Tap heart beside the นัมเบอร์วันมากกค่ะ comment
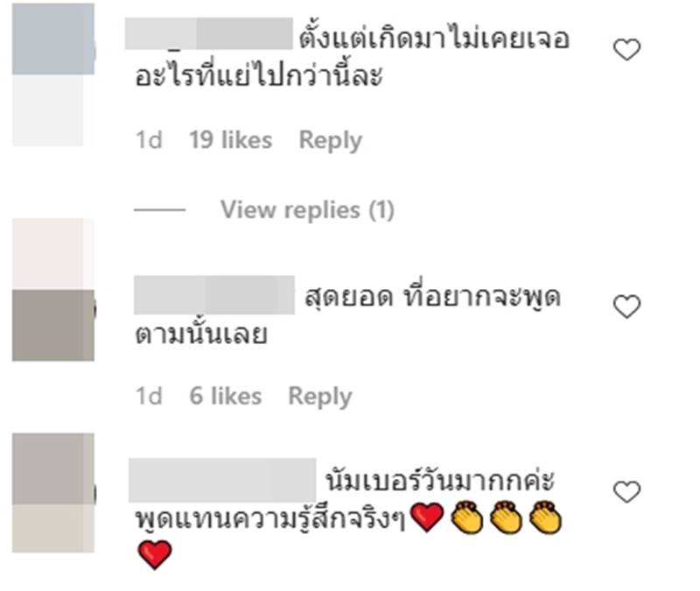The image size is (700, 591). click(x=626, y=492)
